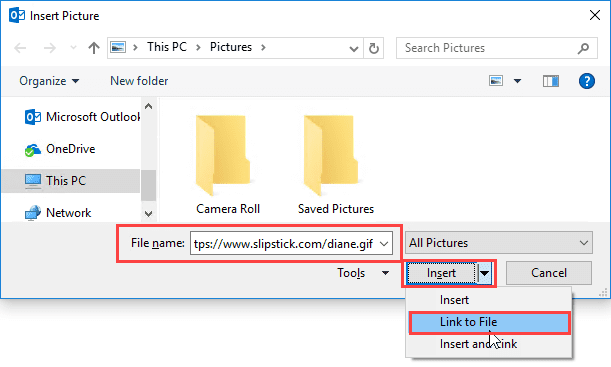Select OneDrive in the sidebar
611x367 pixels.
tap(60, 149)
